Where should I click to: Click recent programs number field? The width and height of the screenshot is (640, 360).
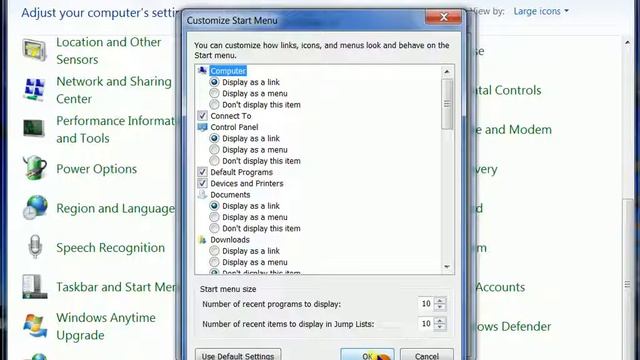426,304
